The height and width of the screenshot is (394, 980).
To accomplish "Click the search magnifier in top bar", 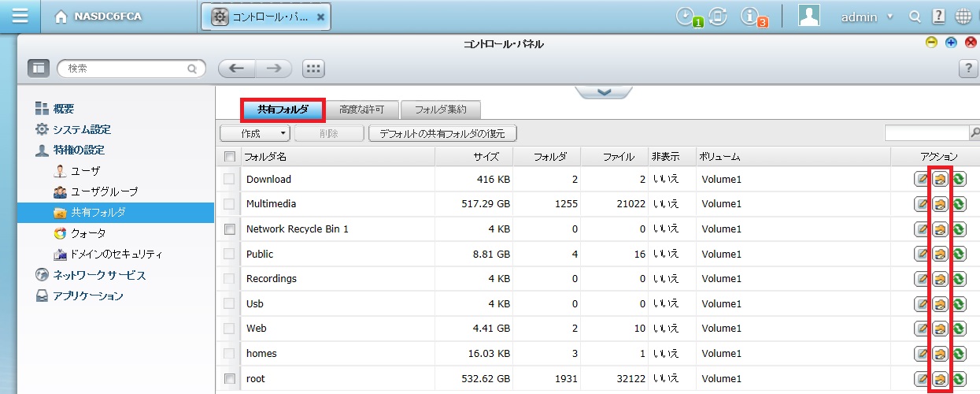I will (x=915, y=17).
